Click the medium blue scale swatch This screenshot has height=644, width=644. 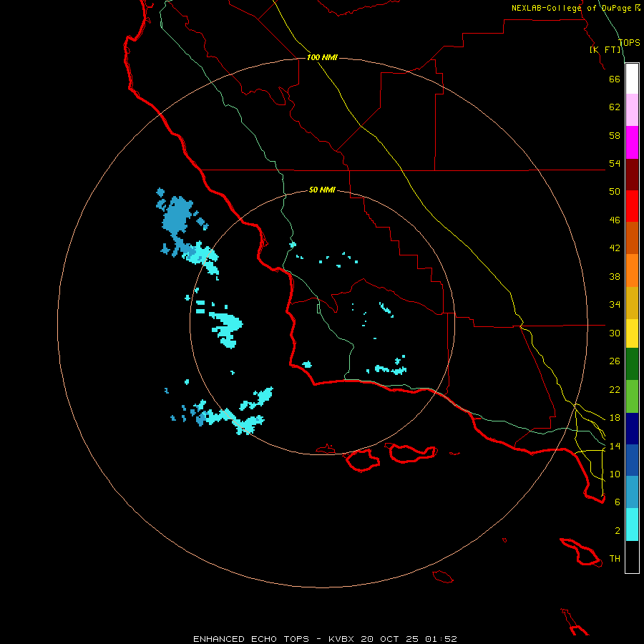pyautogui.click(x=632, y=460)
